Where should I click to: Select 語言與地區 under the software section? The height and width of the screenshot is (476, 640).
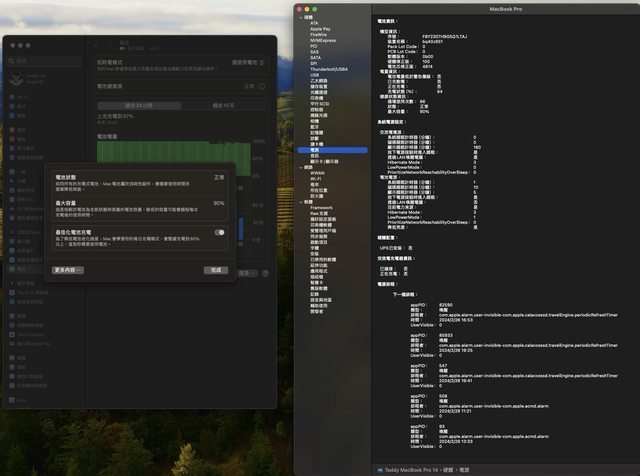(321, 300)
